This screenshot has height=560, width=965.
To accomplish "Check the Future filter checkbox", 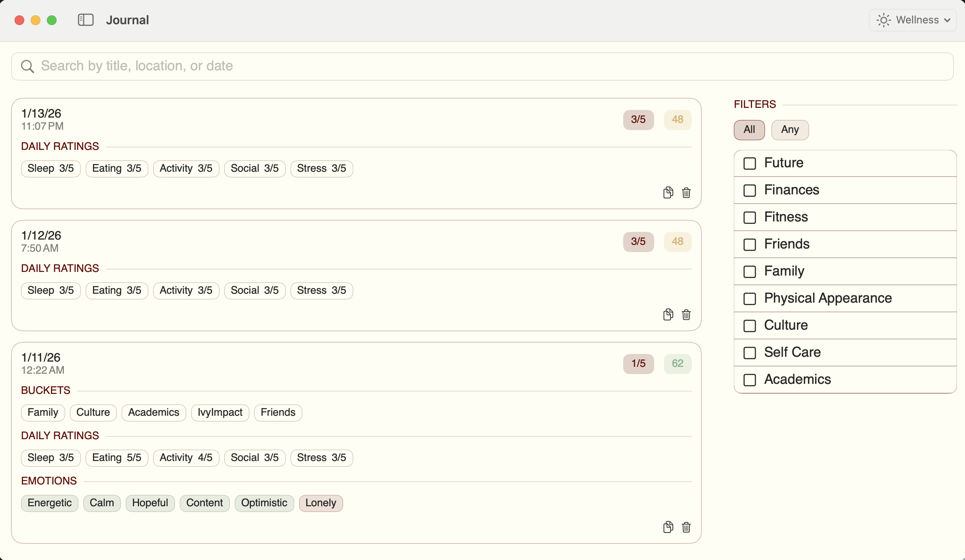I will [x=749, y=163].
